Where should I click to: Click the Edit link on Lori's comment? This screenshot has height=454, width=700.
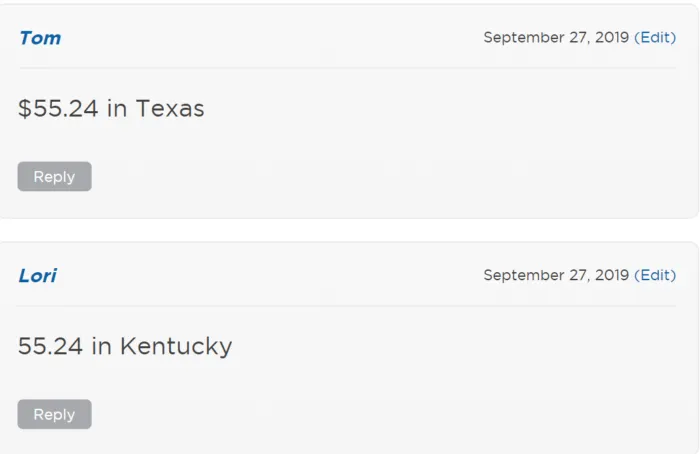click(x=655, y=275)
